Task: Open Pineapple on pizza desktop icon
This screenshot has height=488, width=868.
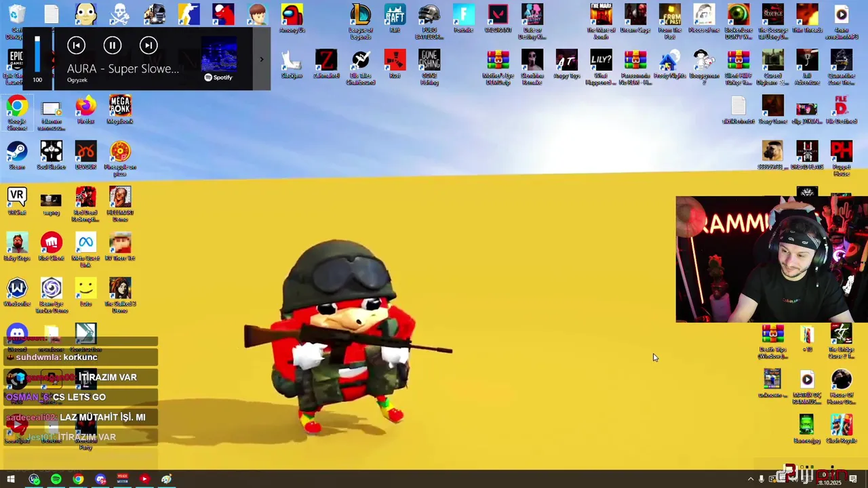Action: pos(120,159)
